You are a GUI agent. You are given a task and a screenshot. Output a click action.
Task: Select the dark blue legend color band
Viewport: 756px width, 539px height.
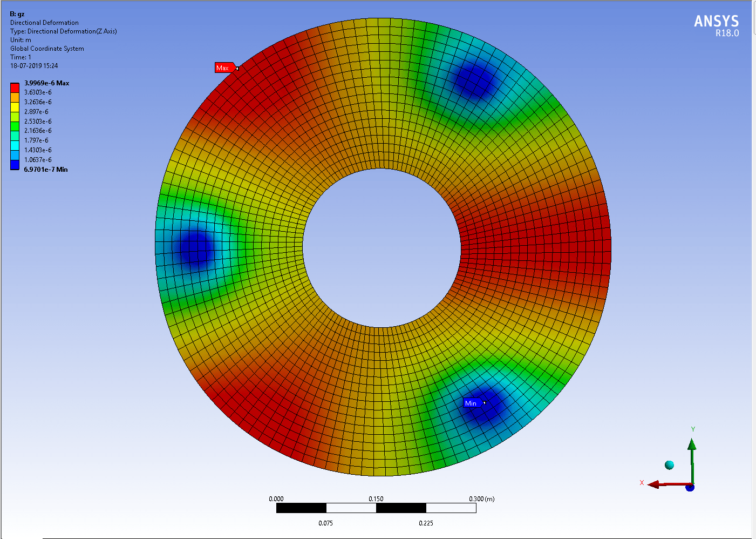point(15,165)
